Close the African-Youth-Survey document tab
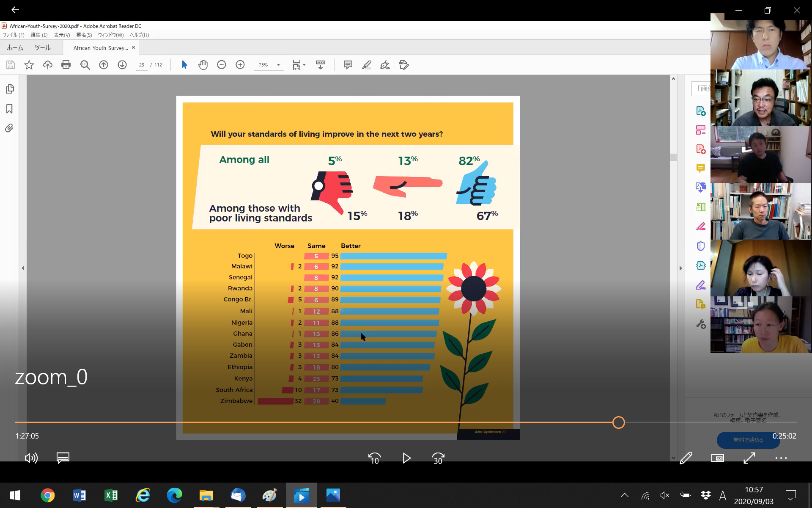812x508 pixels. click(x=133, y=47)
